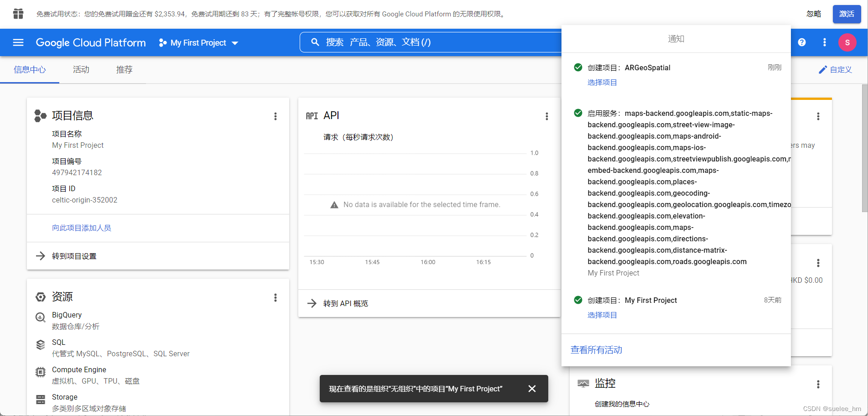Image resolution: width=868 pixels, height=416 pixels.
Task: Open resources card options menu
Action: tap(275, 297)
